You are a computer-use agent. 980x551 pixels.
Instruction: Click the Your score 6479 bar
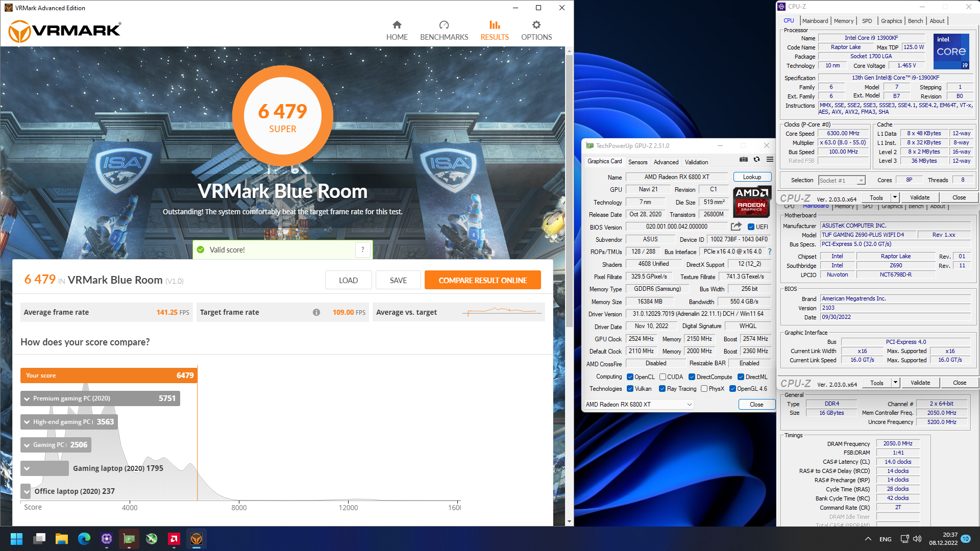[x=109, y=375]
